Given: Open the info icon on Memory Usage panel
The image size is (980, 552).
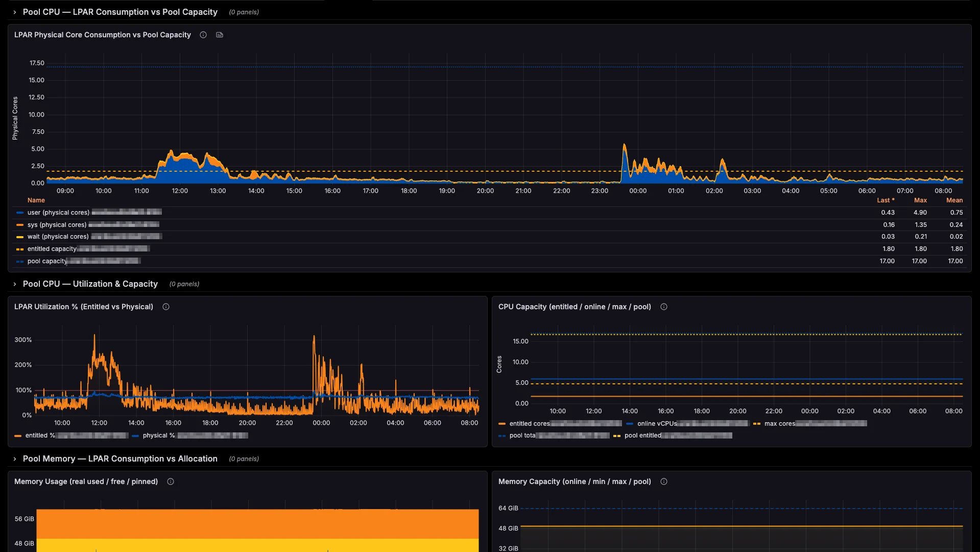Looking at the screenshot, I should click(x=171, y=481).
